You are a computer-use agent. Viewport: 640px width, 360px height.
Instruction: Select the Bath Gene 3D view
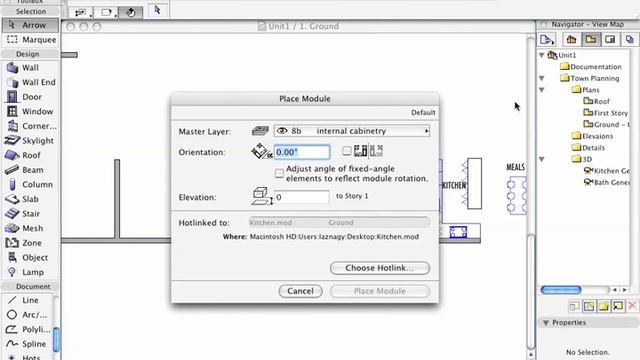click(607, 182)
